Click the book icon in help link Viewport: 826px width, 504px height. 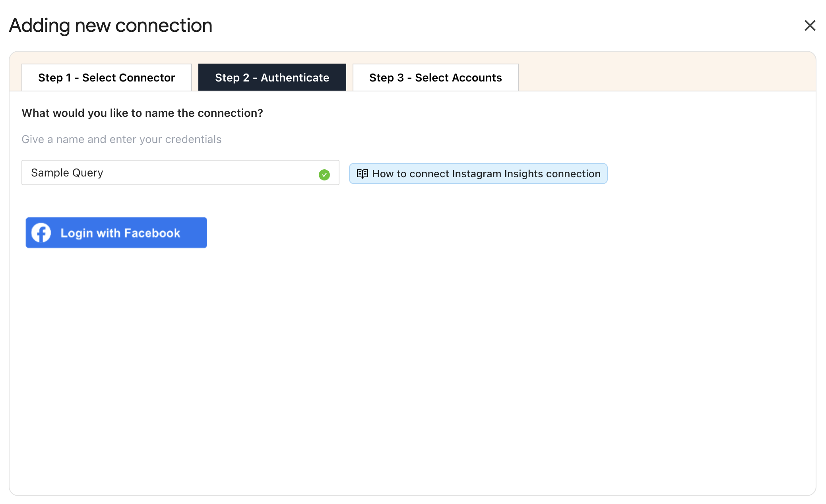362,174
